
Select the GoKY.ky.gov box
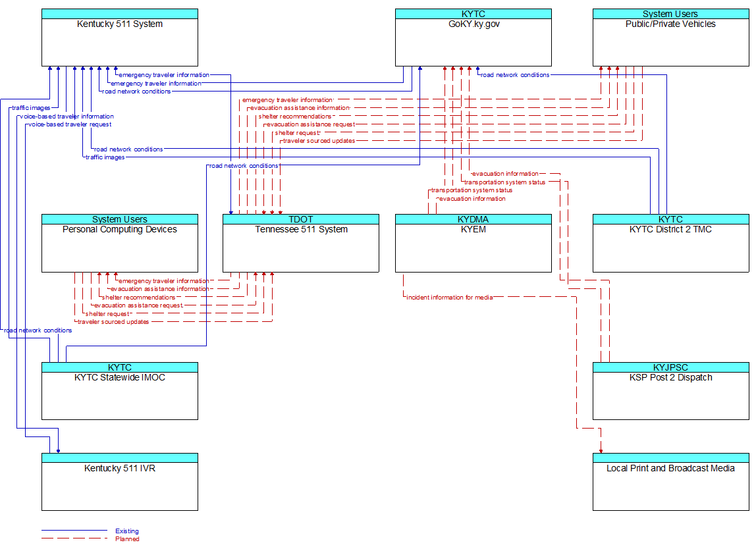(473, 38)
